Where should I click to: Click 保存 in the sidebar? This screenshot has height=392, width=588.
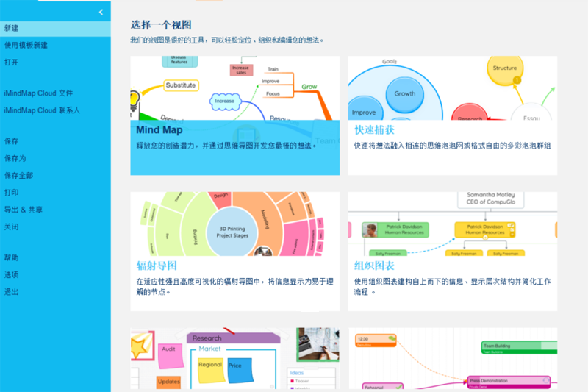55,141
